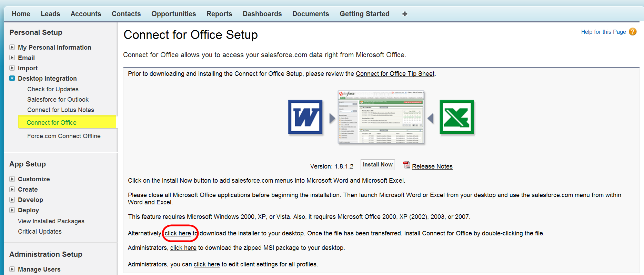This screenshot has width=644, height=275.
Task: Click the My Personal Information label
Action: point(54,47)
